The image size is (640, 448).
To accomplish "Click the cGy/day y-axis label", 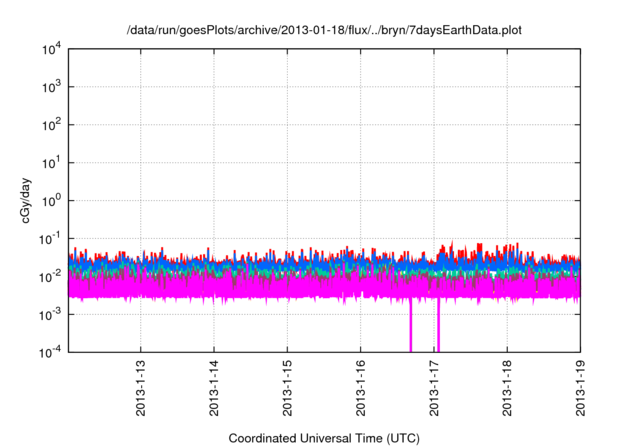I will coord(26,200).
